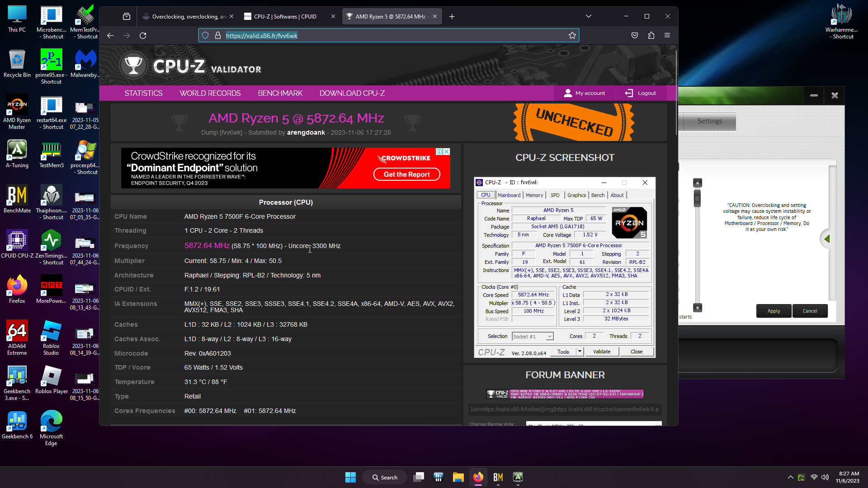
Task: Open Settings tab in A-Tuning window
Action: (709, 121)
